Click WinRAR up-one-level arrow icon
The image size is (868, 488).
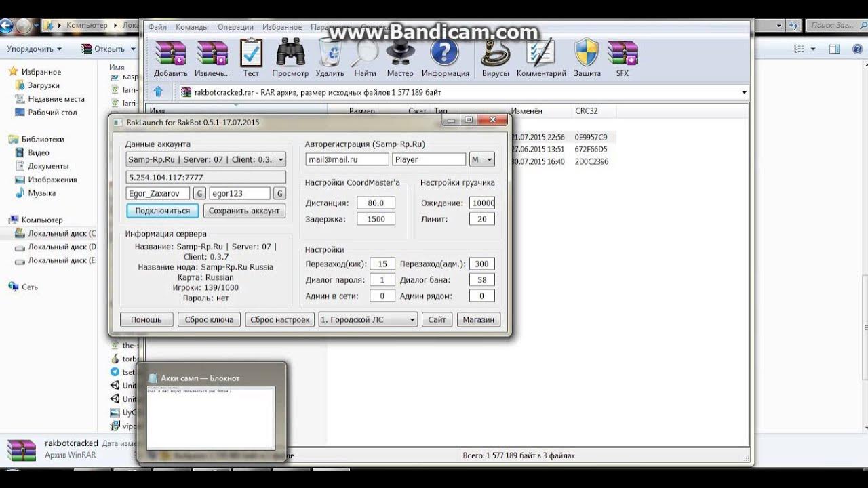point(159,91)
